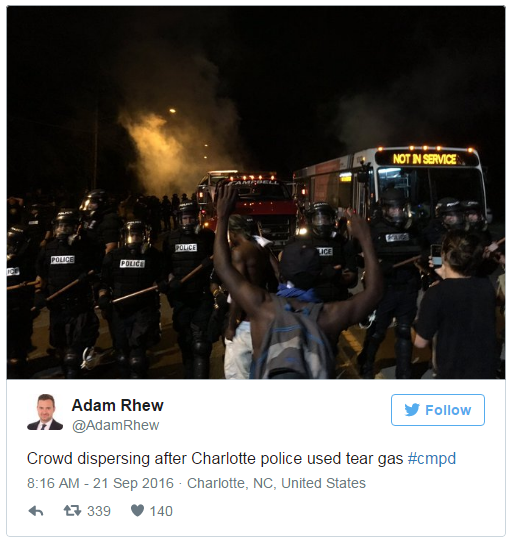511x541 pixels.
Task: Click the 21 Sep 2016 date
Action: point(133,483)
